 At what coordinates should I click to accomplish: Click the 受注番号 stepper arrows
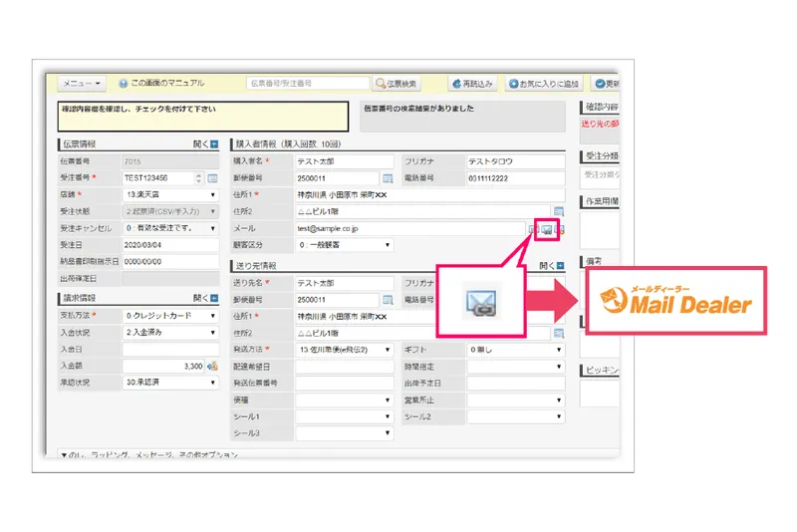pos(198,178)
